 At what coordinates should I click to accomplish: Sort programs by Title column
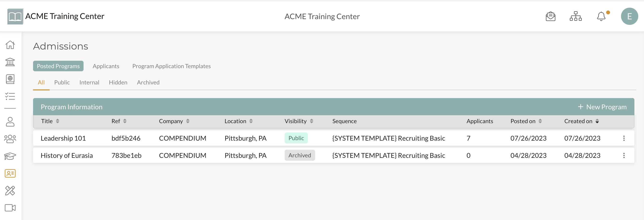pos(57,121)
